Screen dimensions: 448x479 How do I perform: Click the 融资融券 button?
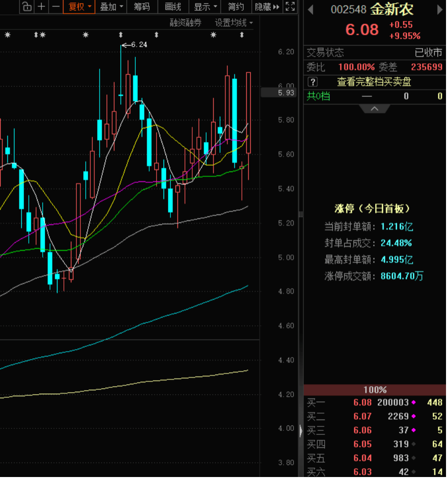coord(185,22)
